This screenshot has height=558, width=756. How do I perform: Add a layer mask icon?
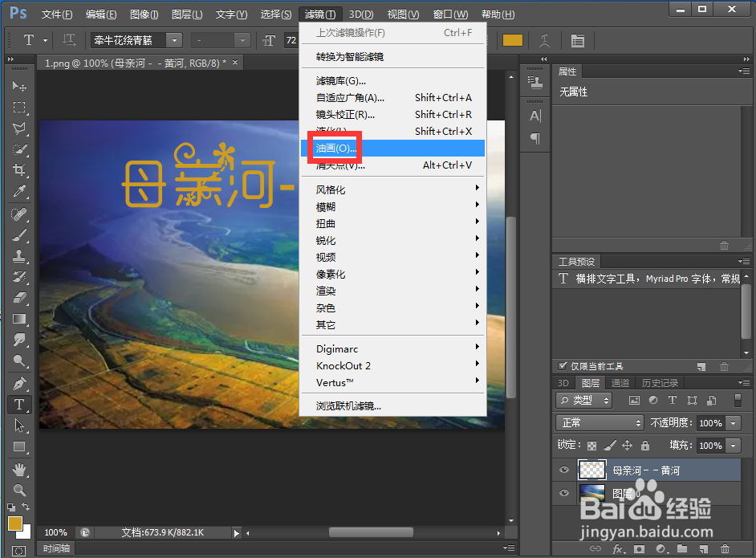pos(640,549)
